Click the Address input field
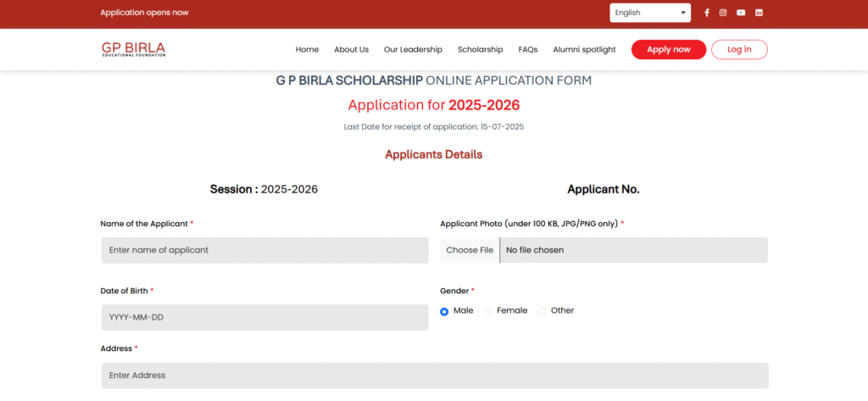 pyautogui.click(x=435, y=376)
